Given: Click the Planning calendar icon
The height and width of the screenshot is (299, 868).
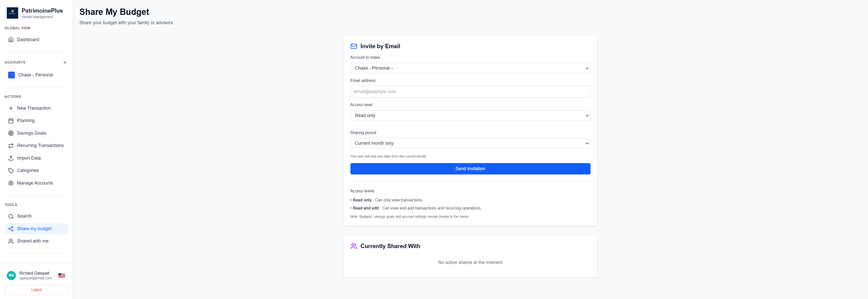Looking at the screenshot, I should tap(11, 121).
